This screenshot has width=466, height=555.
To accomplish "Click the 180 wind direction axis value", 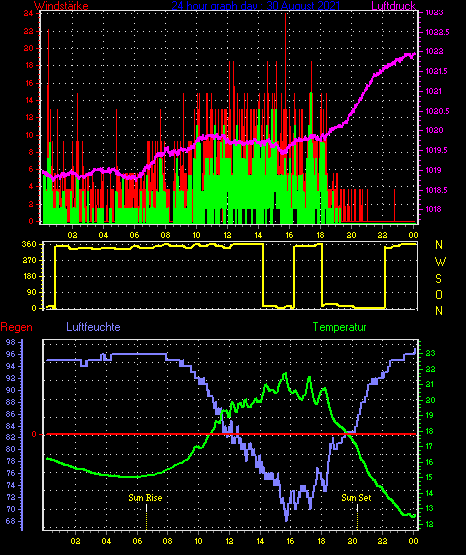I will click(29, 276).
